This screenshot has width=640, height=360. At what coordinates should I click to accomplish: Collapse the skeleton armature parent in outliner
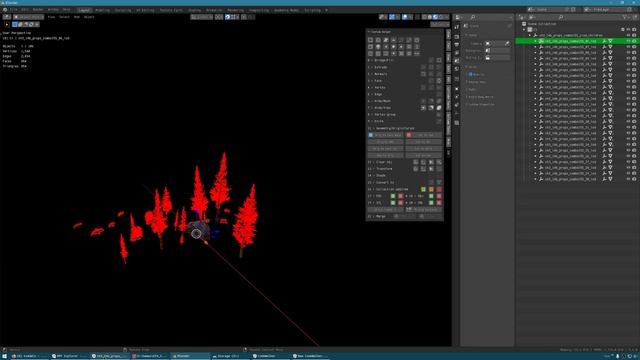(530, 36)
